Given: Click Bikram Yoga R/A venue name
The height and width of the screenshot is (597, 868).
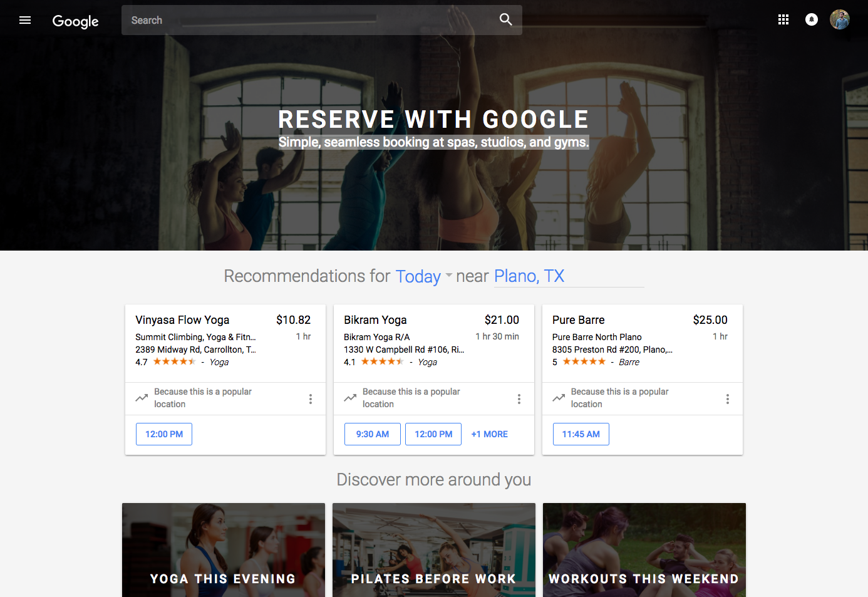Looking at the screenshot, I should [376, 337].
